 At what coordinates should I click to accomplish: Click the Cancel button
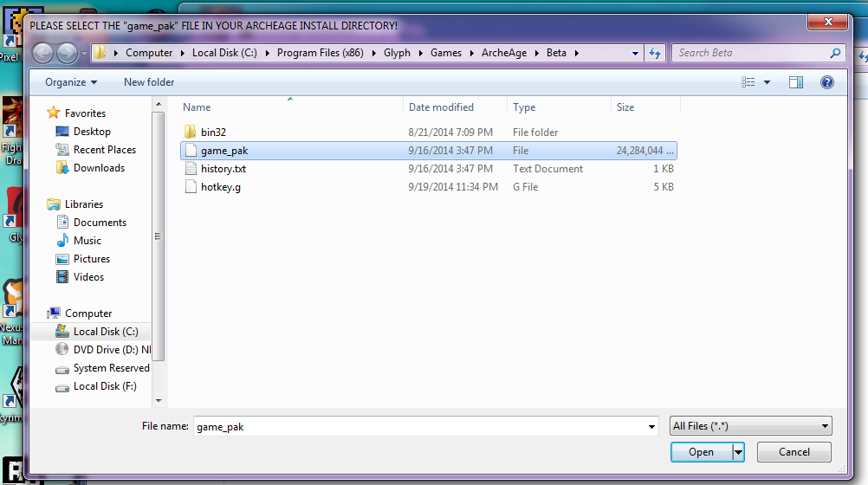(x=794, y=452)
